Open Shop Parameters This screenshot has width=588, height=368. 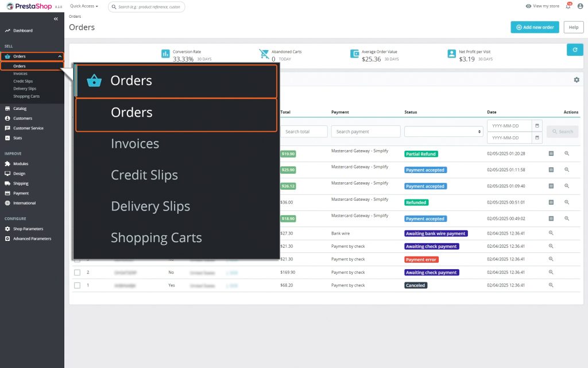click(28, 229)
